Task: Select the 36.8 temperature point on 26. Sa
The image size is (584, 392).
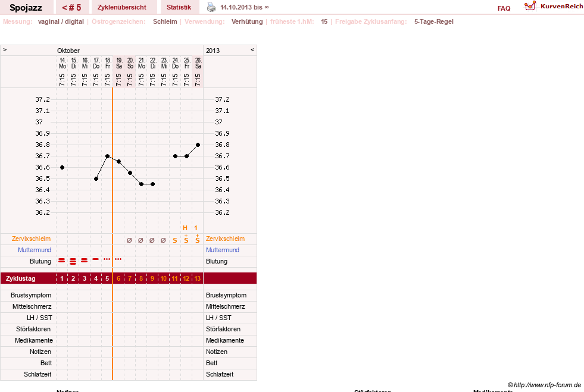Action: point(198,145)
